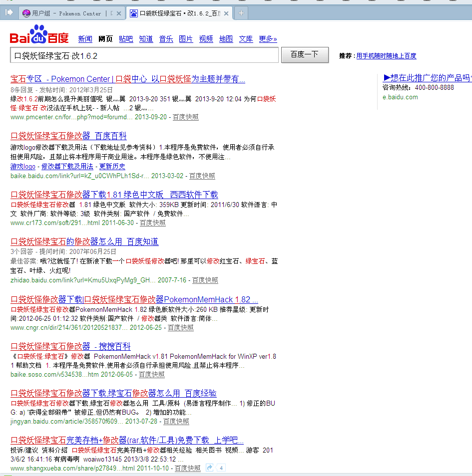Switch to the 用户组 - Pokemon Center tab

tap(73, 13)
